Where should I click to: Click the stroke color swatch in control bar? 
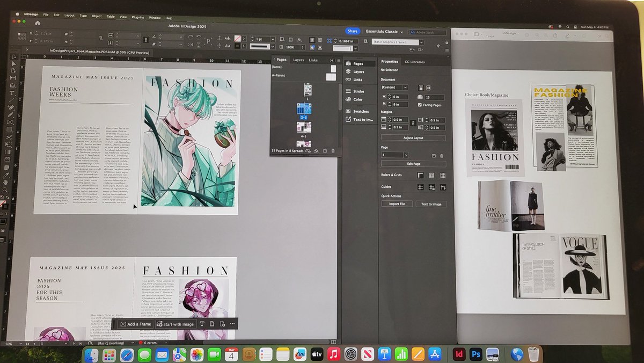click(x=238, y=46)
